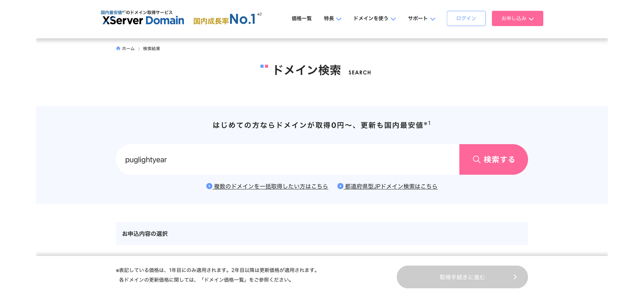Image resolution: width=644 pixels, height=298 pixels.
Task: Open the 価格一覧 menu item
Action: (x=302, y=18)
